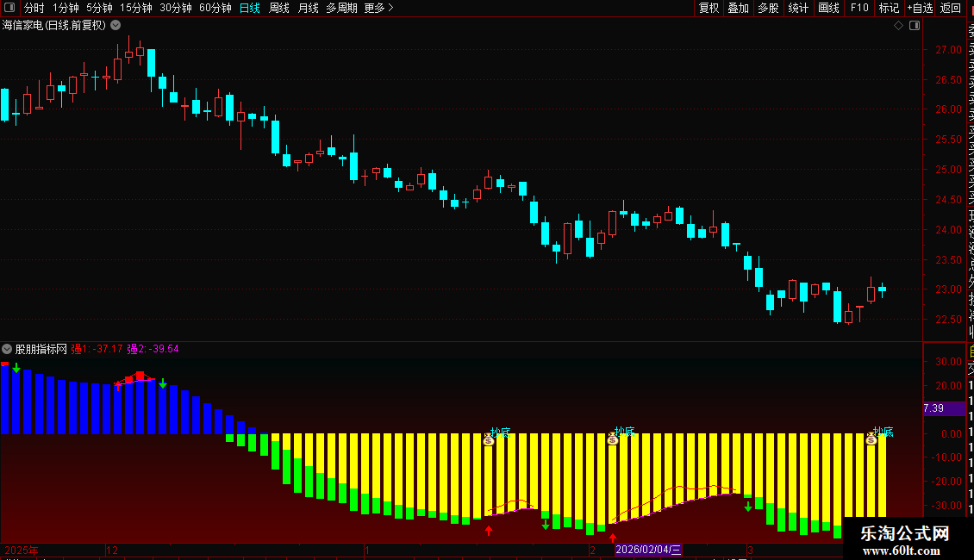
Task: Open the 股朋指标网 indicator dropdown
Action: point(7,349)
